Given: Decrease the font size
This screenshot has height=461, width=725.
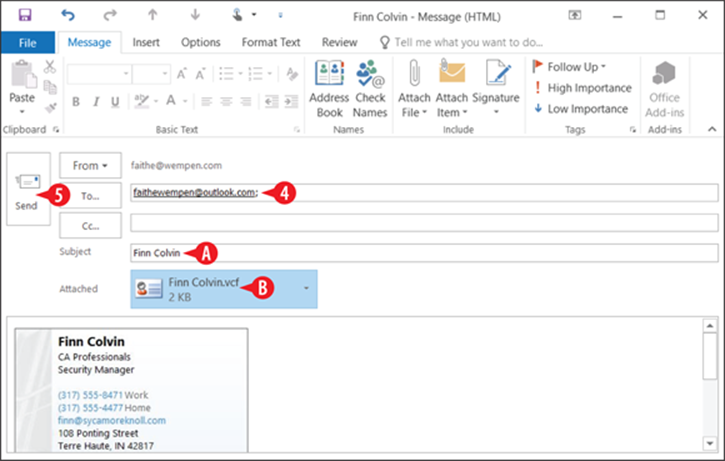Looking at the screenshot, I should coord(201,74).
